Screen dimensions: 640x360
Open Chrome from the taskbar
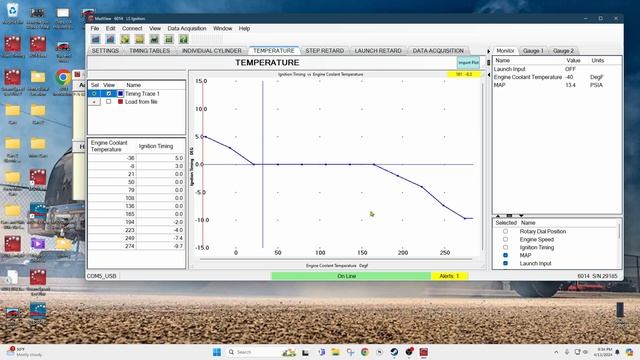pyautogui.click(x=365, y=352)
